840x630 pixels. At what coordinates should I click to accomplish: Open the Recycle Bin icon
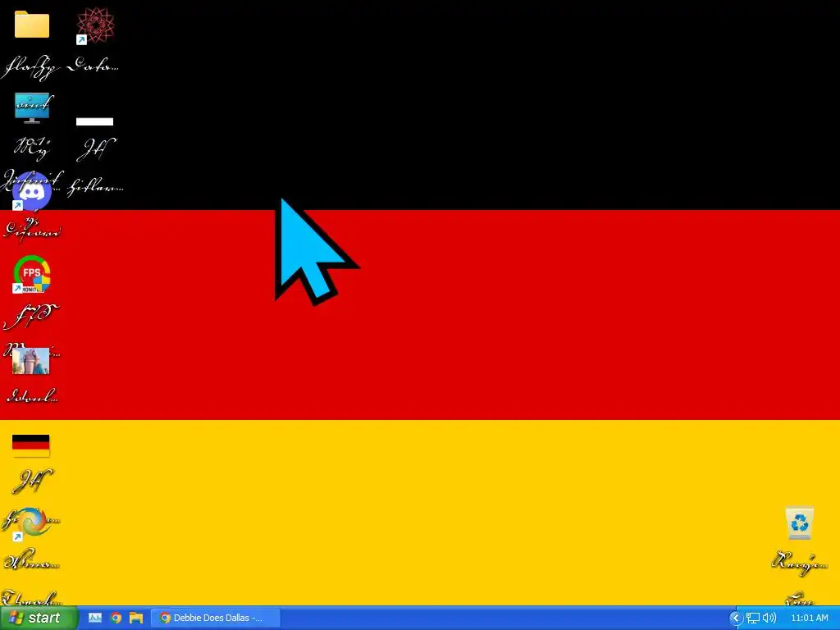tap(799, 523)
